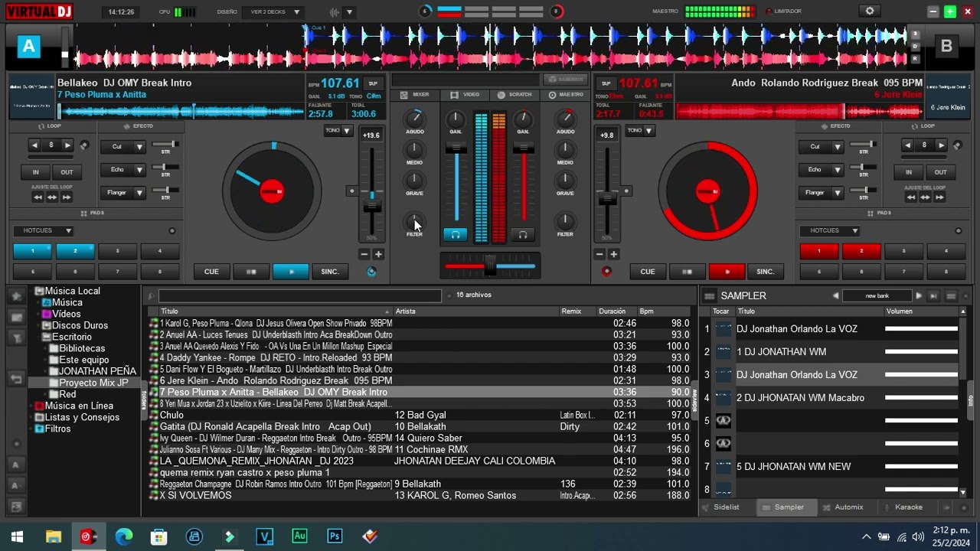Select deck B label
The image size is (980, 551).
pos(946,47)
